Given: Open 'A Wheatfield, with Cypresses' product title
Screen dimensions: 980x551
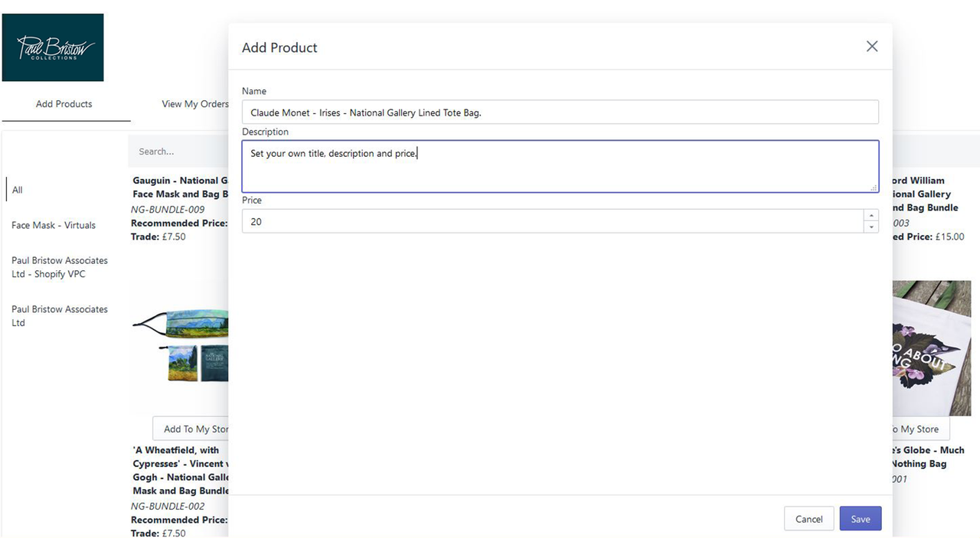Looking at the screenshot, I should (x=181, y=470).
